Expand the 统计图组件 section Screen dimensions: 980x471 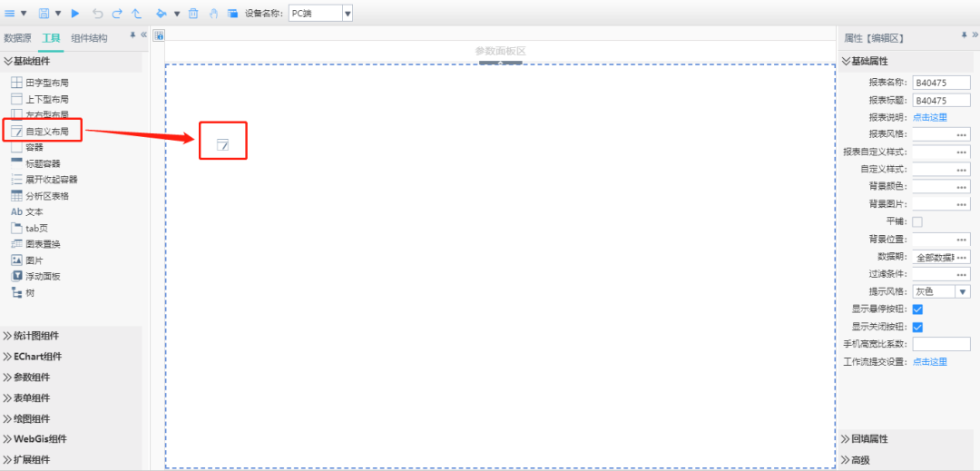(x=38, y=336)
